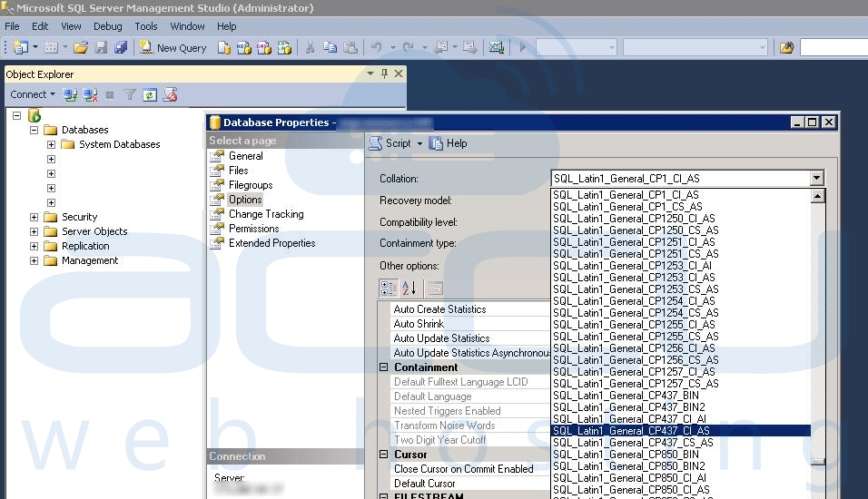Open the Script dropdown in dialog
The image size is (868, 499).
[419, 143]
